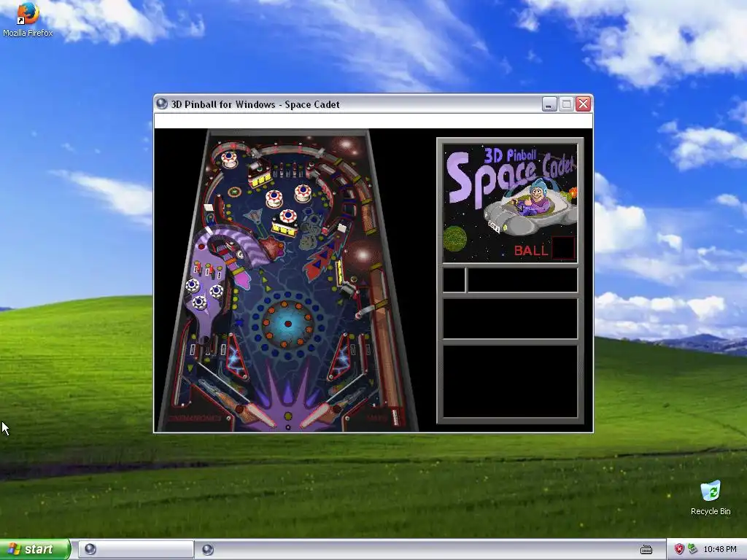Click the second pinball ball icon on taskbar
This screenshot has width=747, height=560.
coord(208,550)
